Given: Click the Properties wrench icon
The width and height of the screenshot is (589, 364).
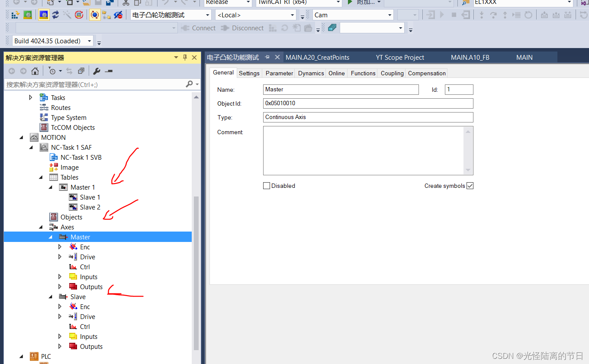Looking at the screenshot, I should coord(97,71).
